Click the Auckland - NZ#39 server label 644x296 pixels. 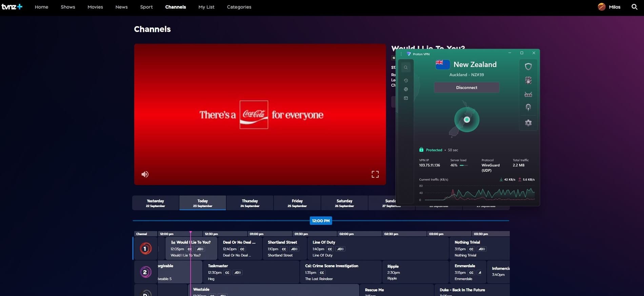(466, 75)
